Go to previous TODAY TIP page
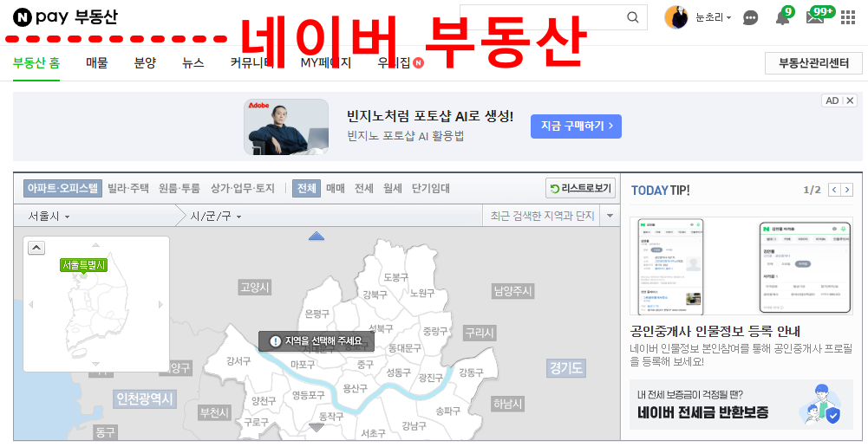Screen dimensions: 868x447 [834, 190]
